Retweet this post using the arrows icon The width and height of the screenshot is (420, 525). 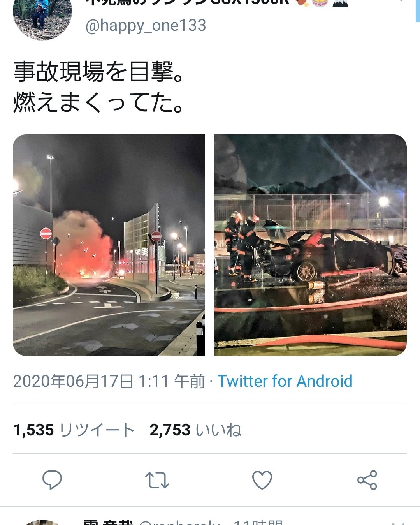[x=157, y=480]
